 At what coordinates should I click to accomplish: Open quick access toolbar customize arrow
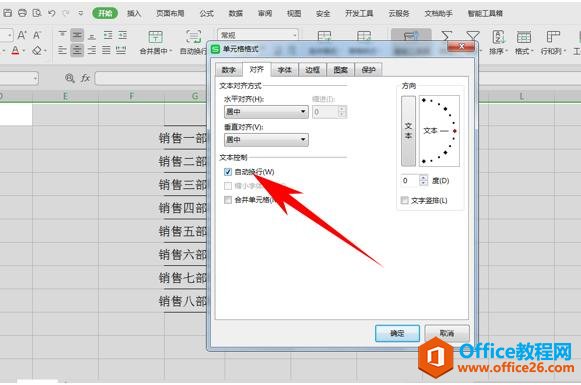[x=80, y=13]
